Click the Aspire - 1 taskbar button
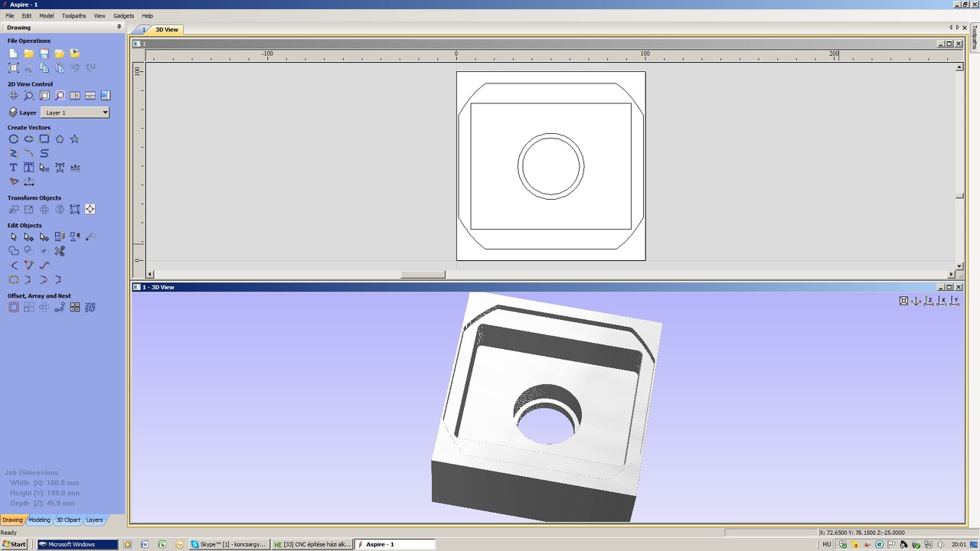 point(395,544)
